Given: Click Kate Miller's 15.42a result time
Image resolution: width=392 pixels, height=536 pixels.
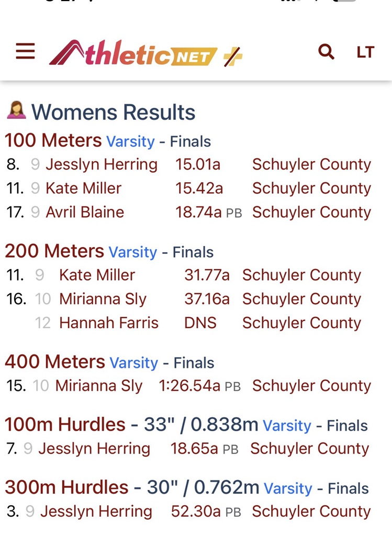Looking at the screenshot, I should (198, 188).
